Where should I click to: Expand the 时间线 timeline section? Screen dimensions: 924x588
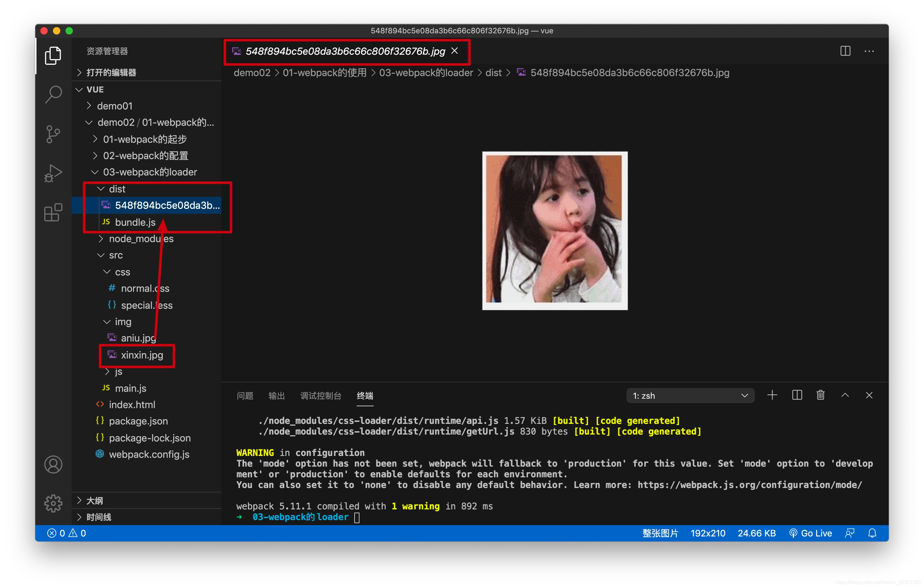(147, 517)
